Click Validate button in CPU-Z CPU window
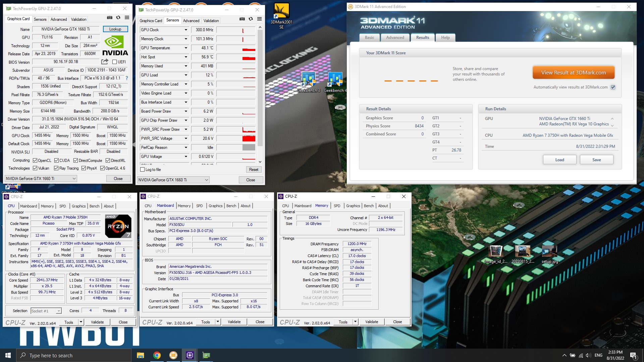The image size is (644, 362). (97, 322)
